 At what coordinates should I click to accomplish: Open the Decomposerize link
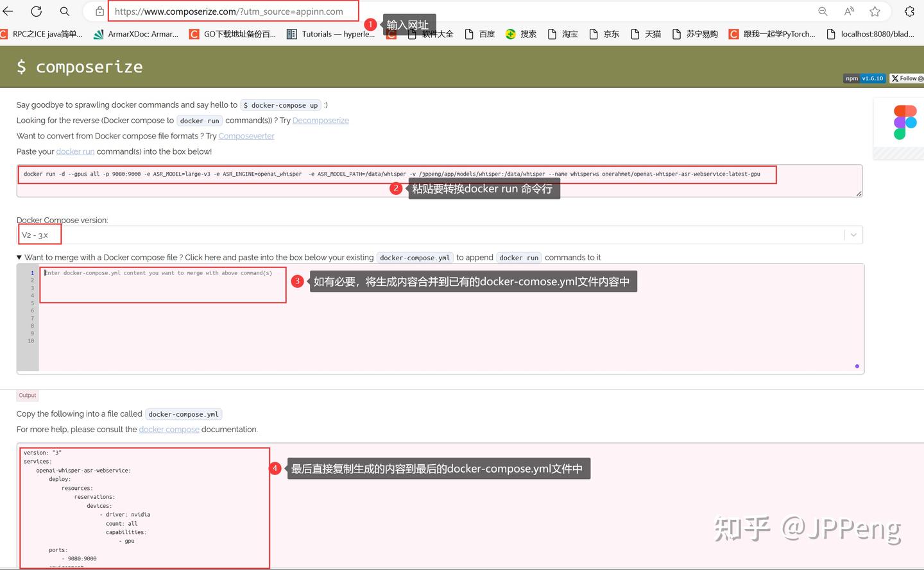(320, 120)
